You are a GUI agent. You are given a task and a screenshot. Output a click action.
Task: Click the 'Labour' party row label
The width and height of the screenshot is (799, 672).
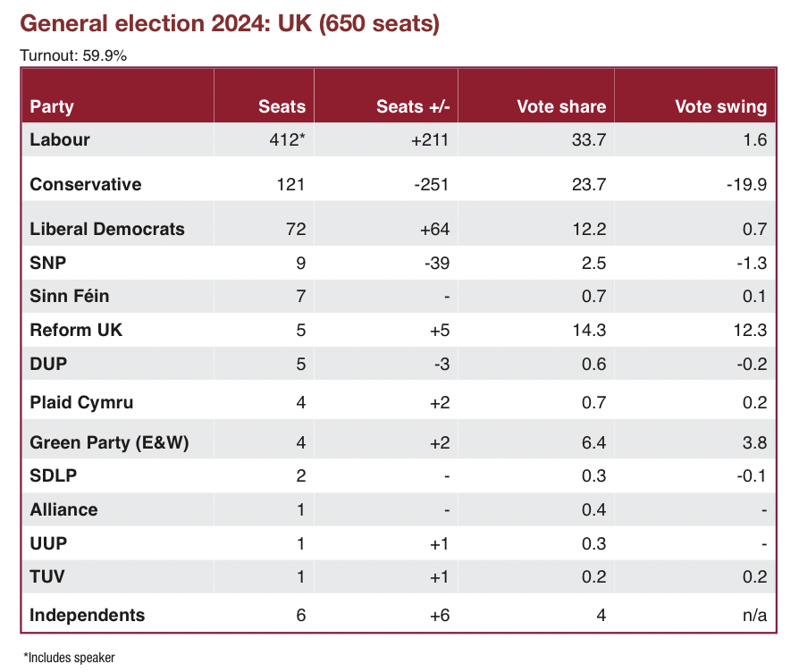[60, 139]
